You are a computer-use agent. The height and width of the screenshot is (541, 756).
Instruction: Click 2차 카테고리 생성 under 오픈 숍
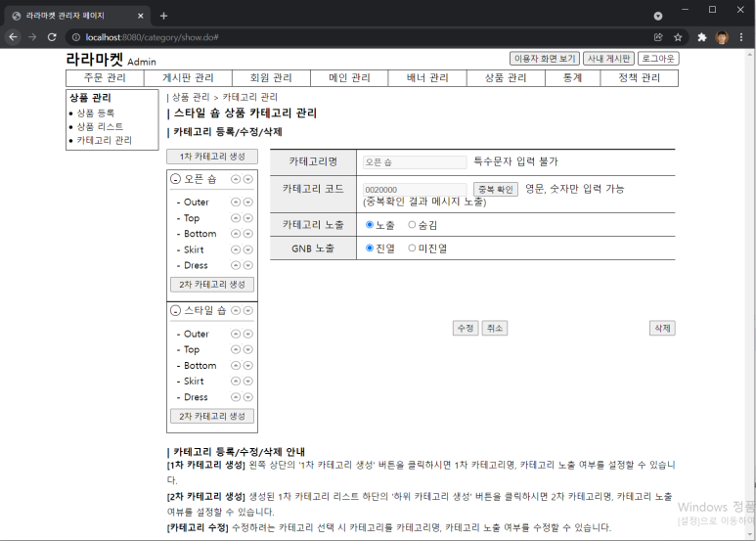pyautogui.click(x=212, y=285)
